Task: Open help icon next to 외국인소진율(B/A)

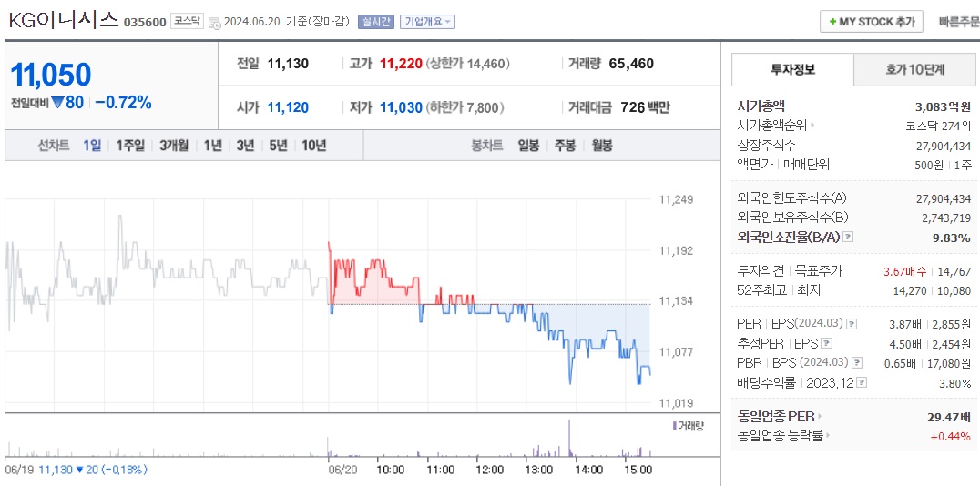Action: coord(848,238)
